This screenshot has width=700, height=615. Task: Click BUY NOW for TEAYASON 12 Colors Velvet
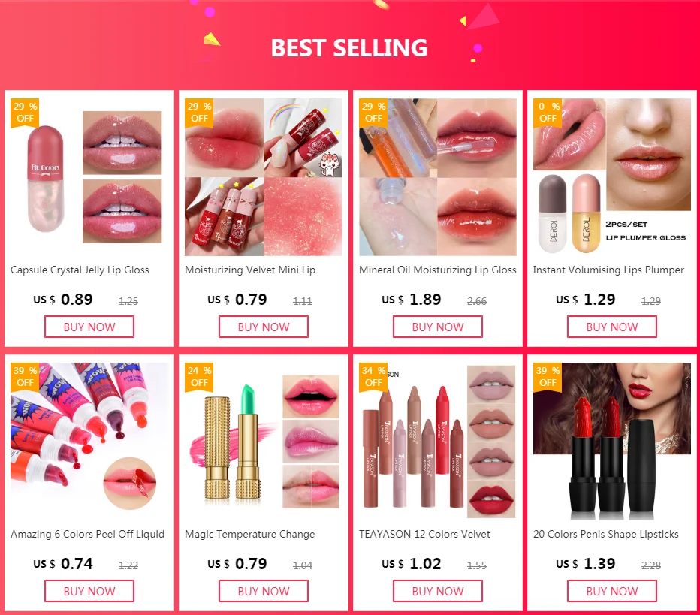(x=437, y=591)
